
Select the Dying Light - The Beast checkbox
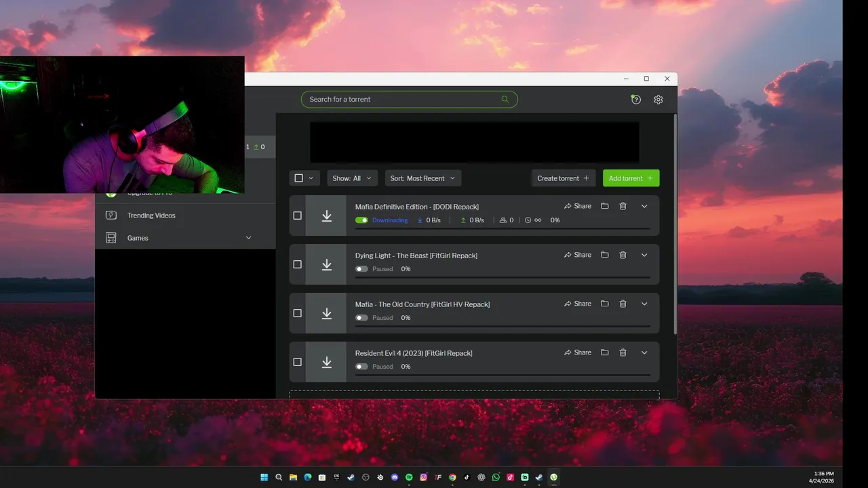297,264
